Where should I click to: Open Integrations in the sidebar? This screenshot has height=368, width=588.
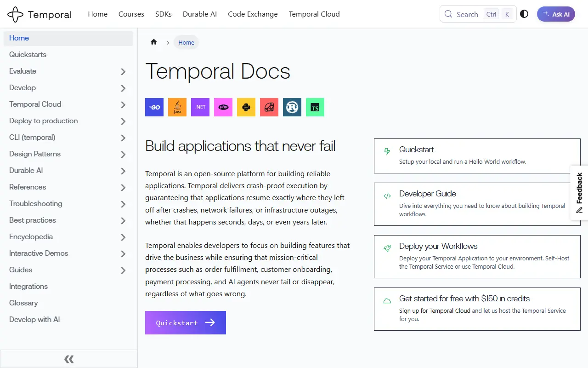pos(68,286)
